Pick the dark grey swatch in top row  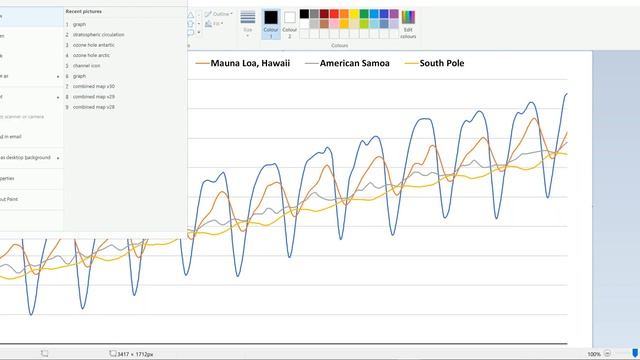click(x=314, y=14)
